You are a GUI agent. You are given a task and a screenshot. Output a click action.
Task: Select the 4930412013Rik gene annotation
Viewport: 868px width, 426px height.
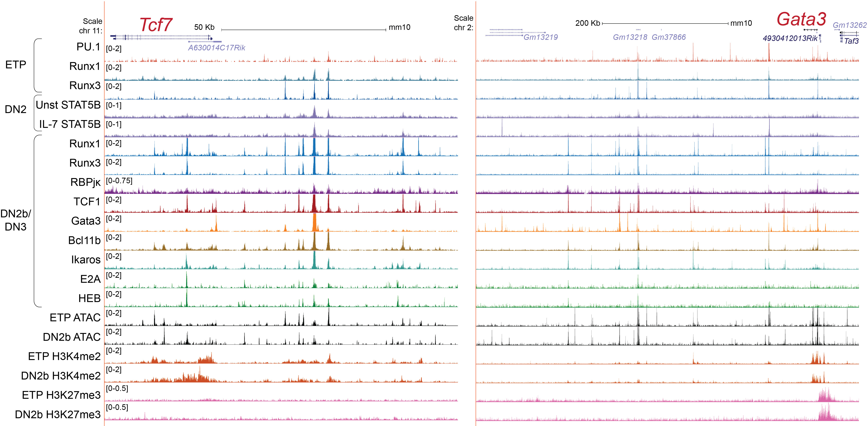coord(790,39)
